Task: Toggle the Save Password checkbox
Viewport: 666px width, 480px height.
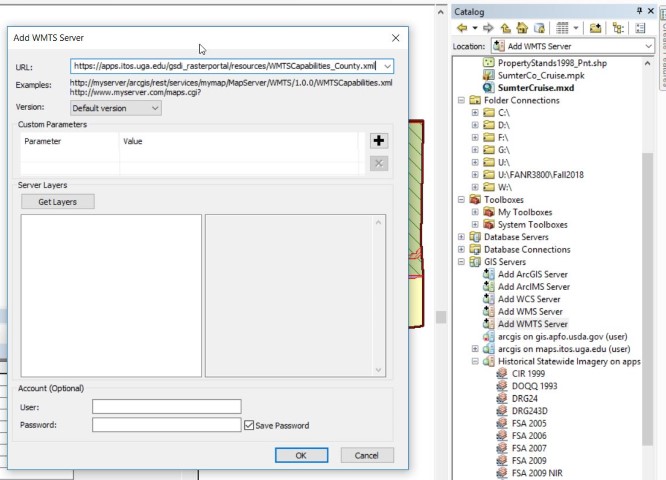Action: pos(249,425)
